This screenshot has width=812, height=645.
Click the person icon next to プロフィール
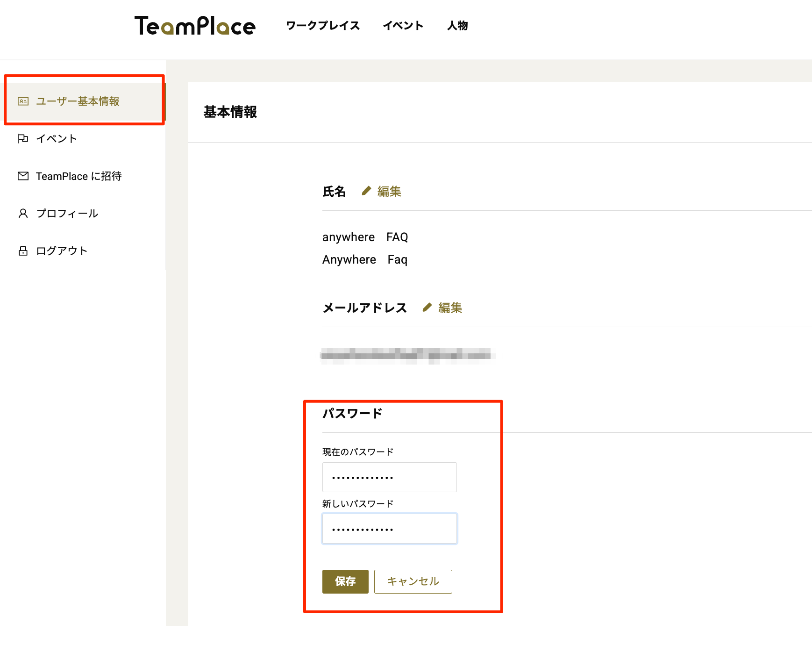coord(23,214)
